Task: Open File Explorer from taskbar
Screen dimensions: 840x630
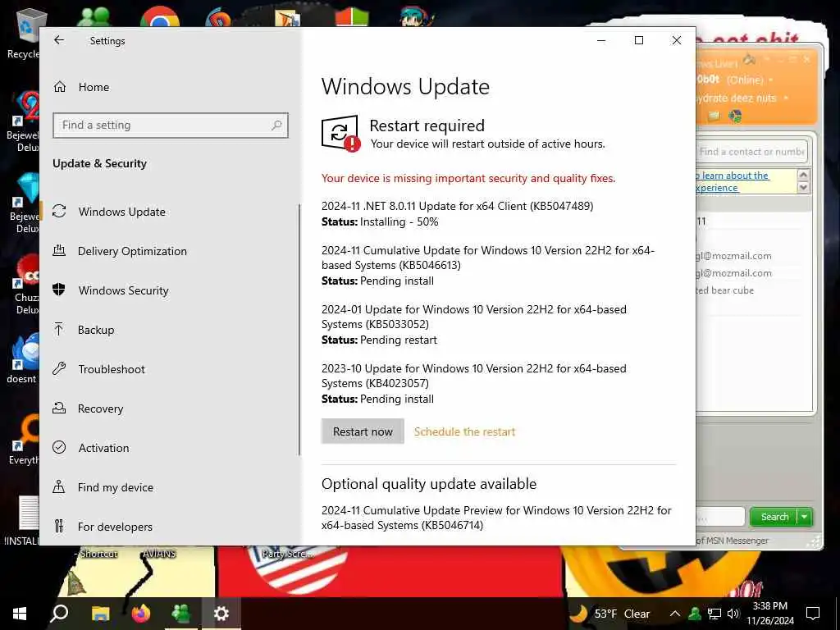Action: (x=100, y=614)
